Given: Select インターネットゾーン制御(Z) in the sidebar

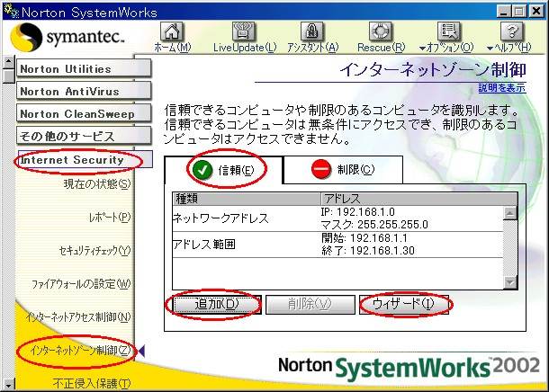Looking at the screenshot, I should [x=80, y=350].
